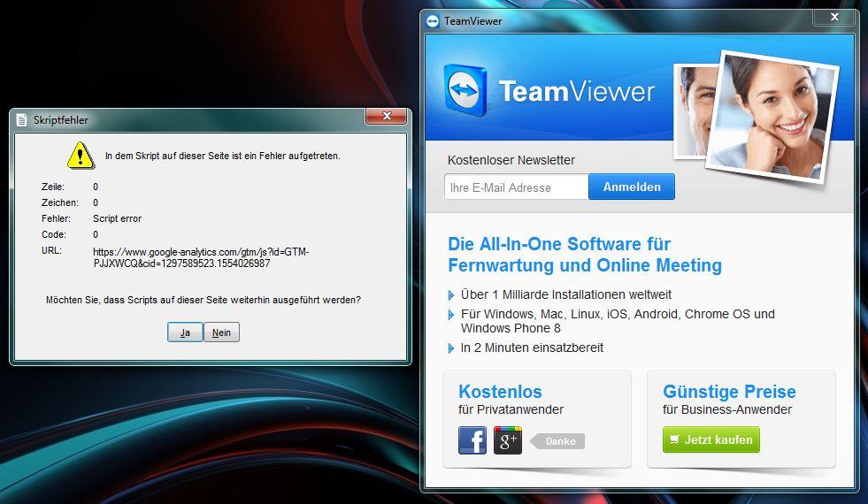Image resolution: width=868 pixels, height=504 pixels.
Task: Click the Ja button in Skriptfehler dialog
Action: [x=185, y=332]
